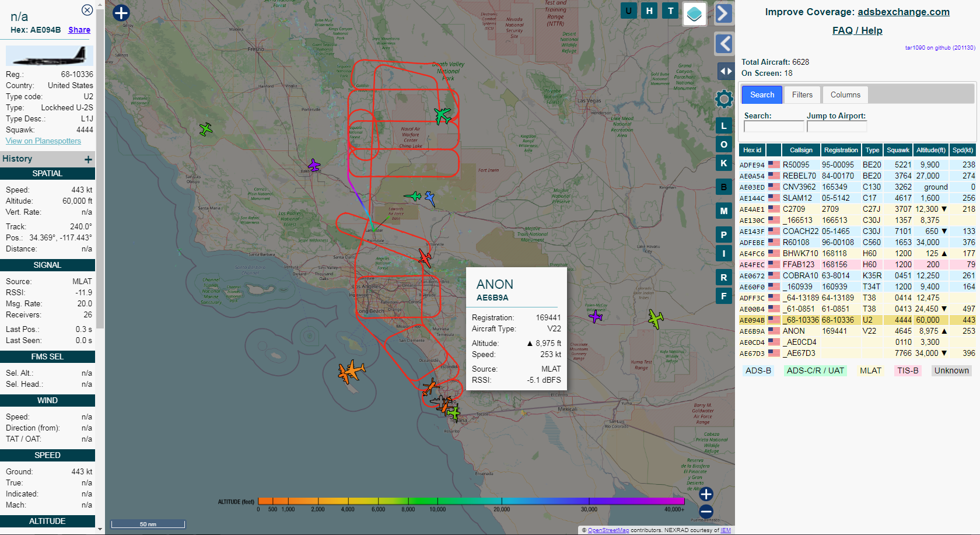
Task: Switch to the Search tab
Action: [x=762, y=95]
